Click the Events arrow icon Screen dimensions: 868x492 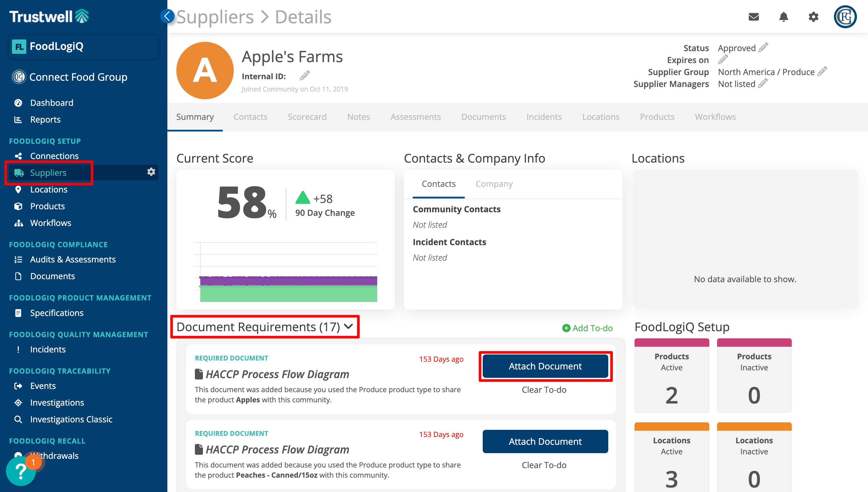18,386
